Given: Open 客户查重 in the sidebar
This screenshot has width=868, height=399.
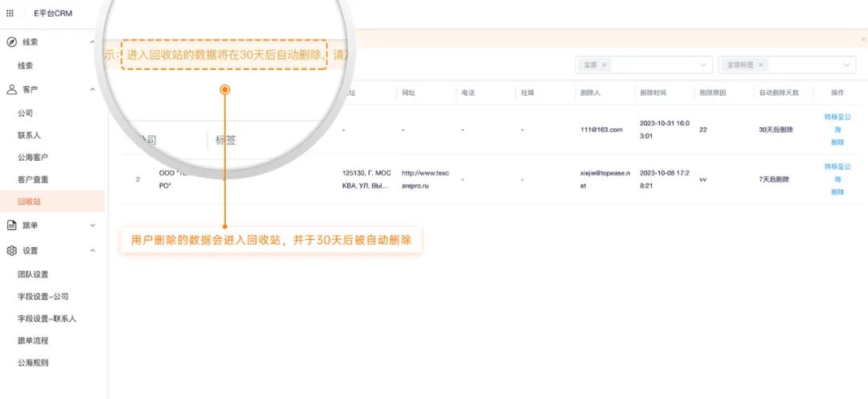Looking at the screenshot, I should [33, 179].
